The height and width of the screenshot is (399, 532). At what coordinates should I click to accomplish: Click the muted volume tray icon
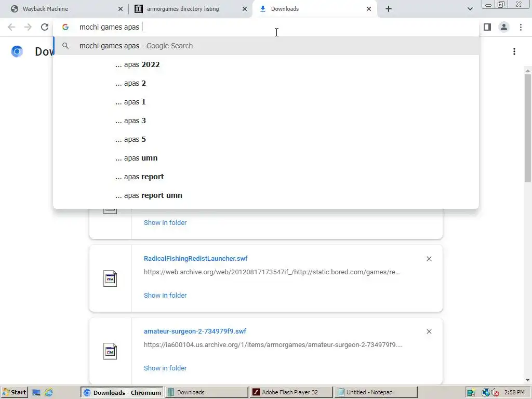pyautogui.click(x=495, y=393)
